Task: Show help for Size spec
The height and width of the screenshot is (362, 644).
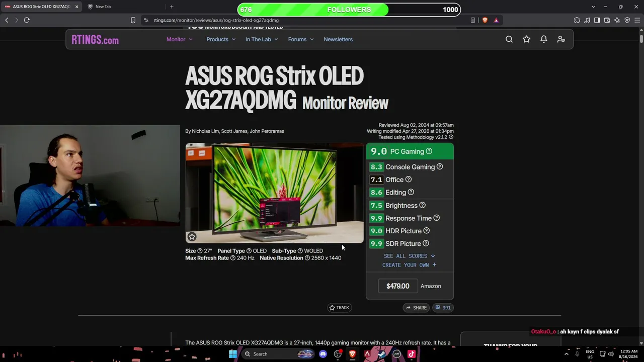Action: (200, 251)
